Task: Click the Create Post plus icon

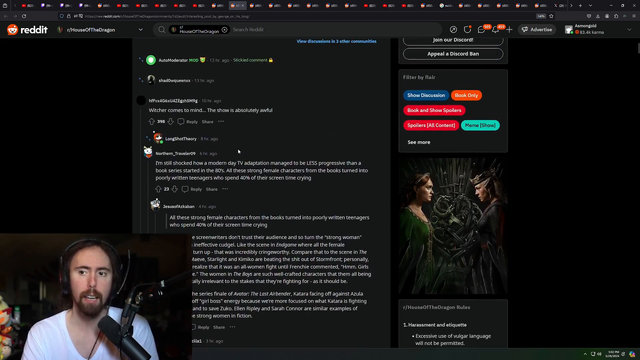Action: click(509, 30)
